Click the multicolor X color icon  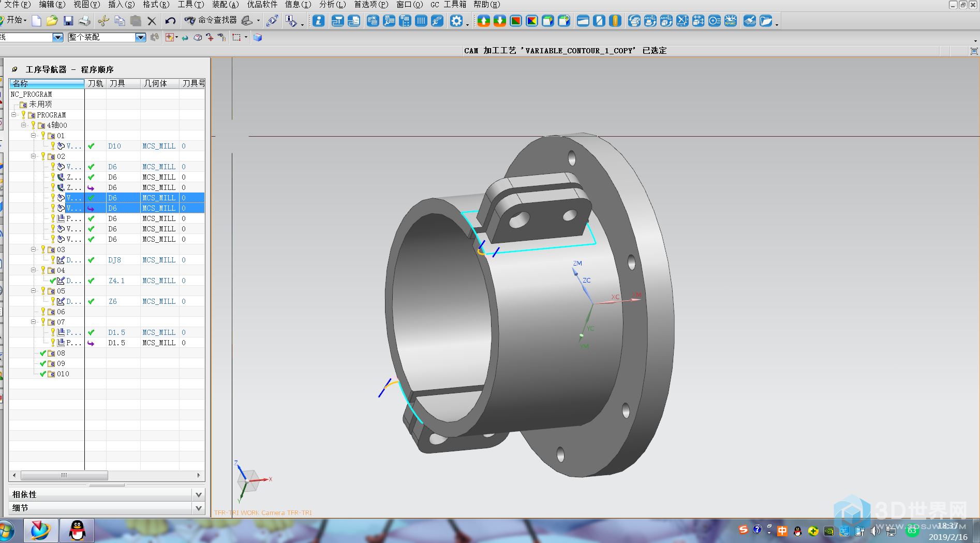click(x=531, y=21)
